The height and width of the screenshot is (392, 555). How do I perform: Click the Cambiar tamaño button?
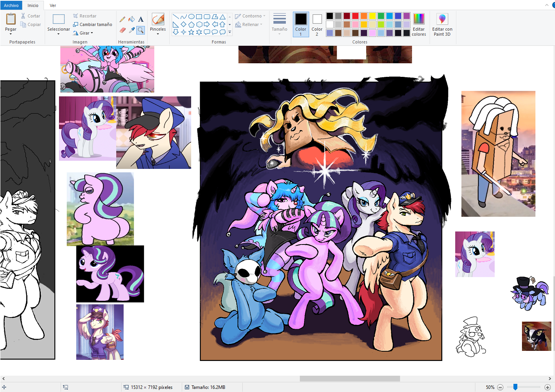coord(92,24)
